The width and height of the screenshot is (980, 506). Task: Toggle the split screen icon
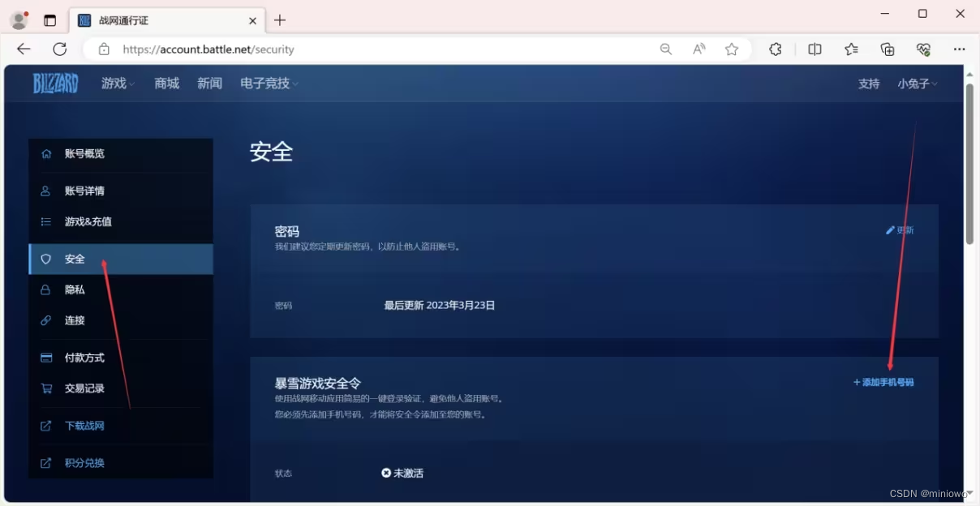pos(815,49)
